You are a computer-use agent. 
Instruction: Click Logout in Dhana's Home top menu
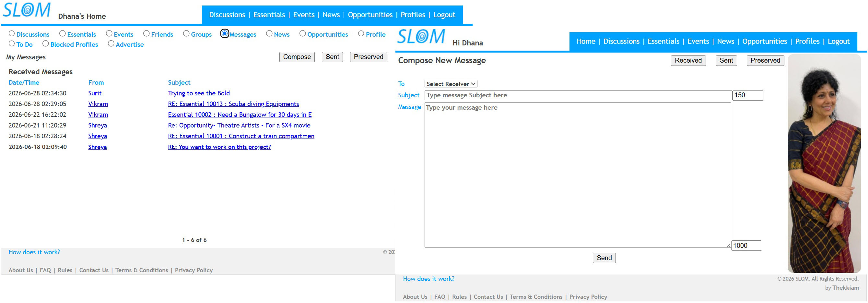point(444,15)
